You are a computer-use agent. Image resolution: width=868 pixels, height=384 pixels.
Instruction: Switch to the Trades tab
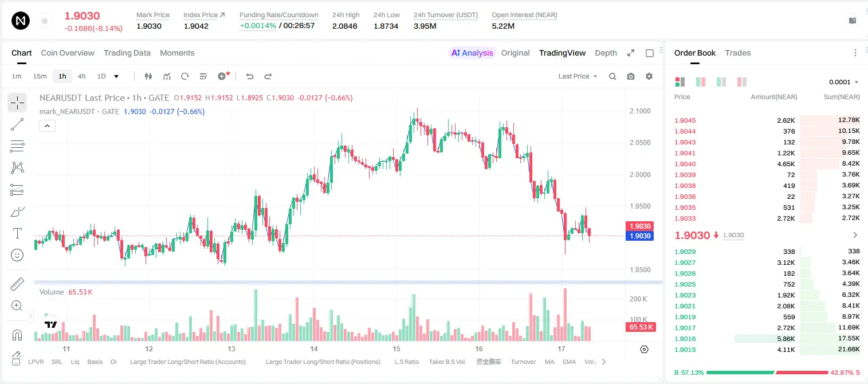(738, 53)
